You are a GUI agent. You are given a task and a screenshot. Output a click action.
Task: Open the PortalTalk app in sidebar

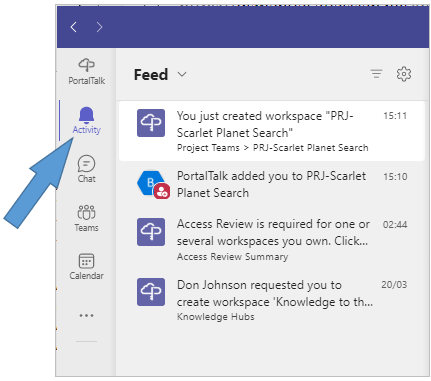(x=86, y=71)
